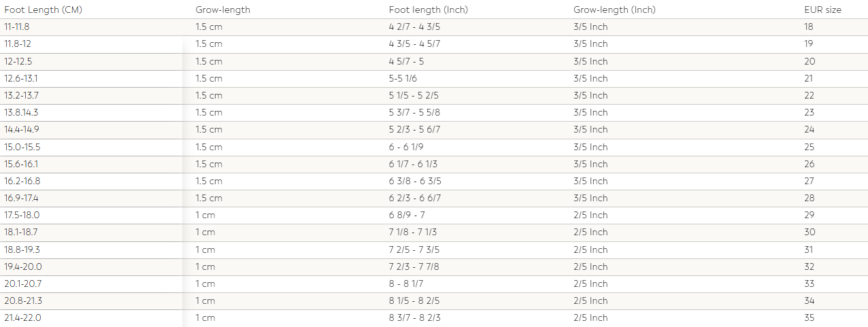Select EUR size 18 cell
Screen dimensions: 868x327
809,27
